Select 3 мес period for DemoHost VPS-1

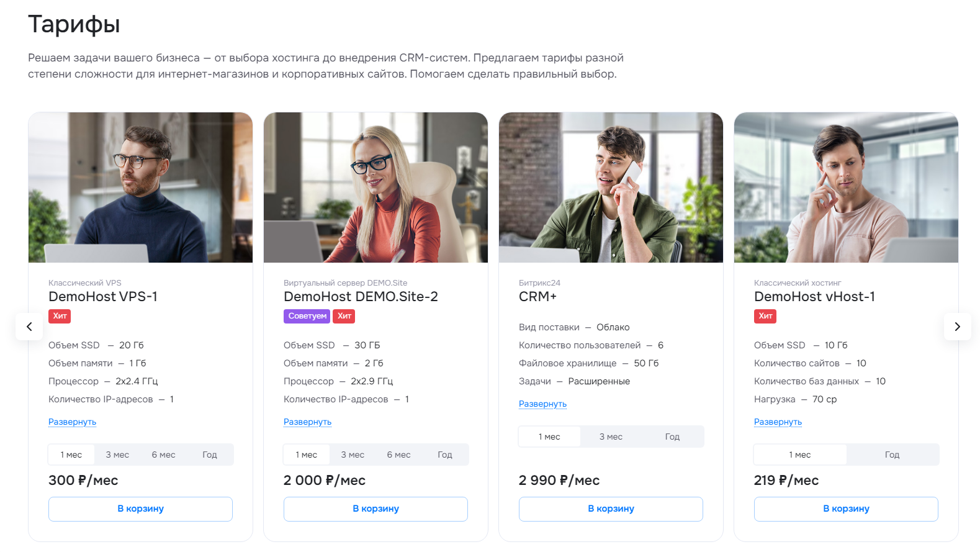[x=117, y=455]
